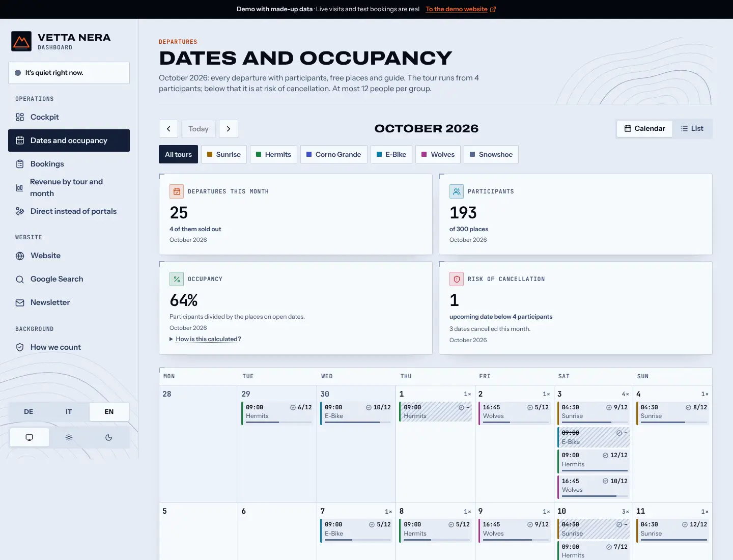Filter by Snowshoe tour
The height and width of the screenshot is (560, 733).
point(491,154)
